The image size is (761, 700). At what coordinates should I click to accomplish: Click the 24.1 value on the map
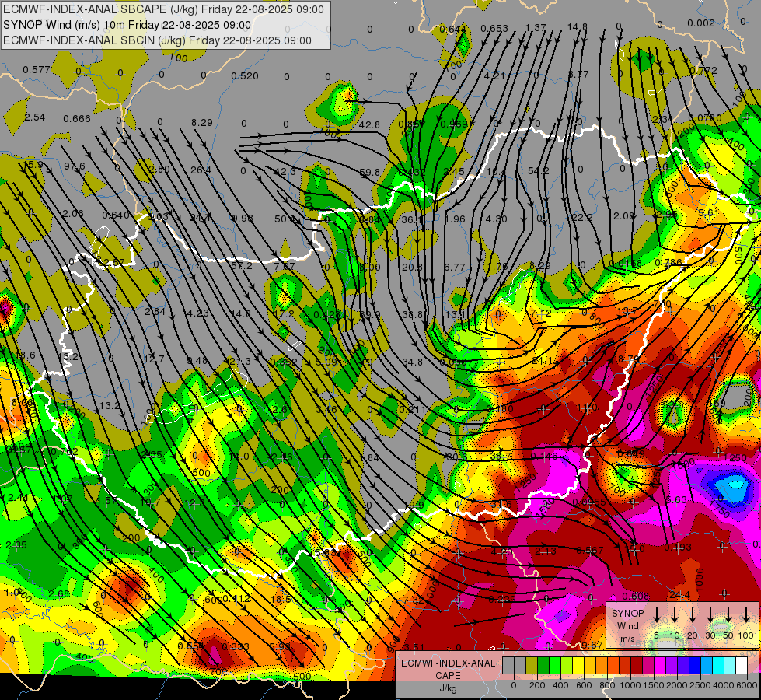tap(542, 361)
